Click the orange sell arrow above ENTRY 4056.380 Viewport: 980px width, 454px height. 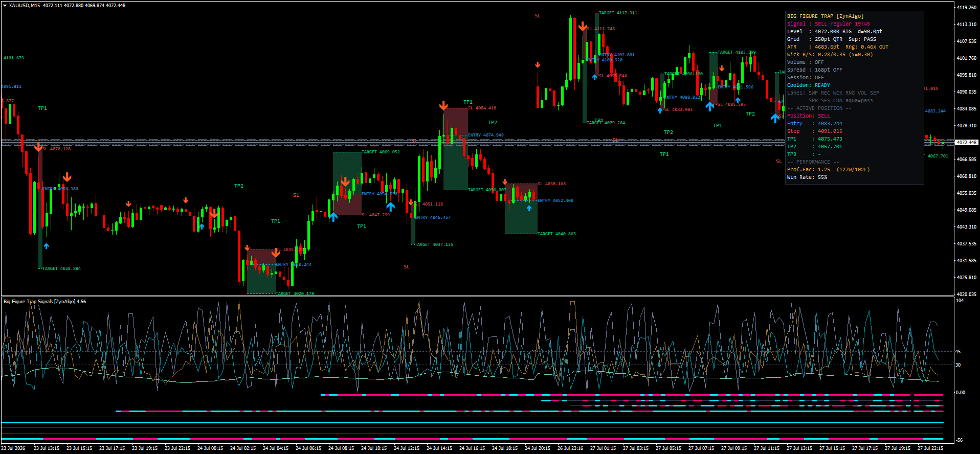pos(67,177)
